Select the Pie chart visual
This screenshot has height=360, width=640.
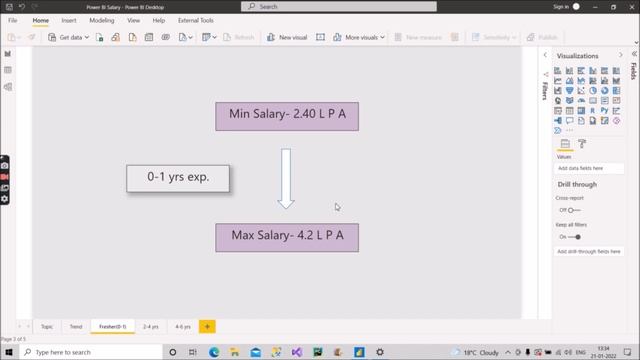click(593, 91)
